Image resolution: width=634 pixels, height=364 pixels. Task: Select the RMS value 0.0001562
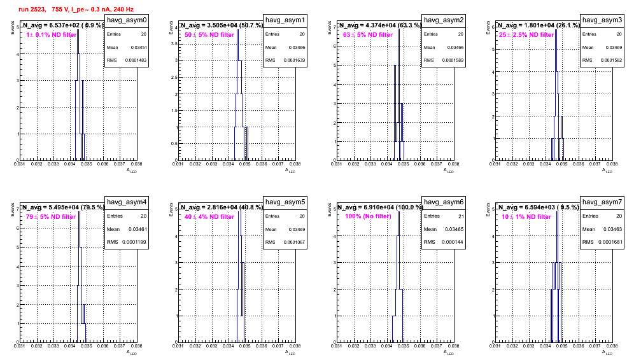[x=611, y=60]
